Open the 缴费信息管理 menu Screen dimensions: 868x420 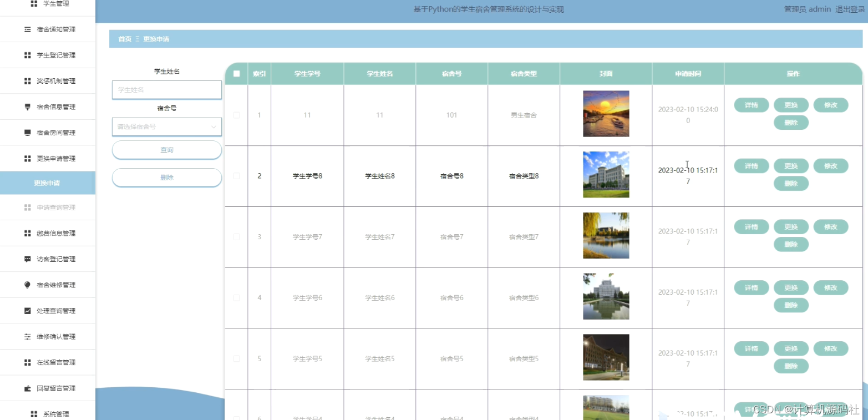[x=48, y=234]
